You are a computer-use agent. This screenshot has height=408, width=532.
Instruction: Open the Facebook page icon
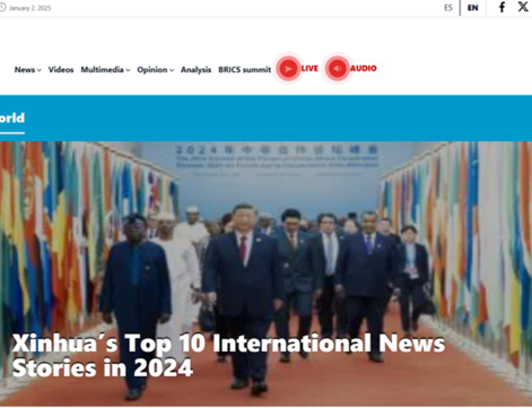tap(502, 7)
